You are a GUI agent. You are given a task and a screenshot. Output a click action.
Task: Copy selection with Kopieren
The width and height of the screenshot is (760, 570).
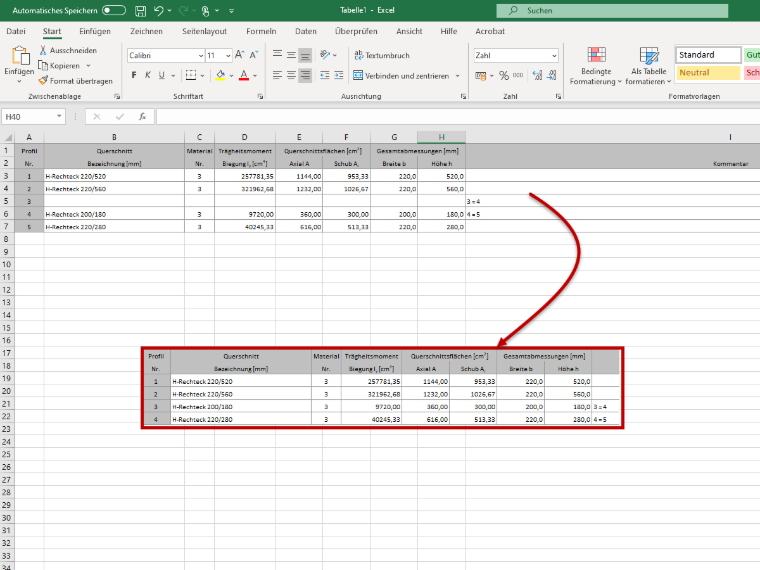pyautogui.click(x=60, y=65)
